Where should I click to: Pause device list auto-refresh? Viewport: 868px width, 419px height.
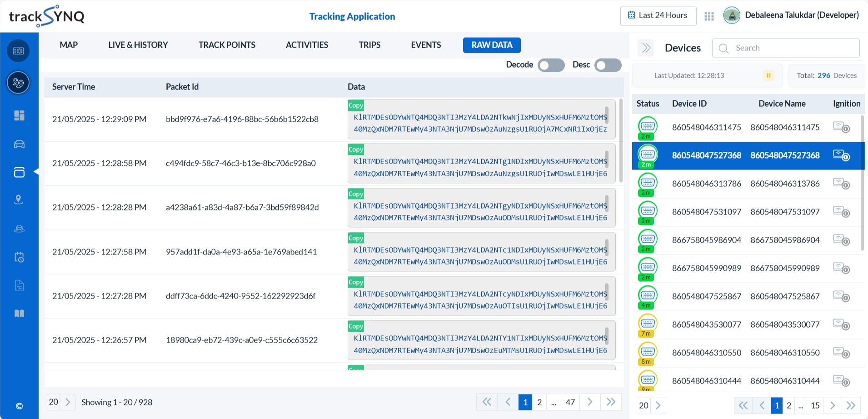click(x=768, y=75)
